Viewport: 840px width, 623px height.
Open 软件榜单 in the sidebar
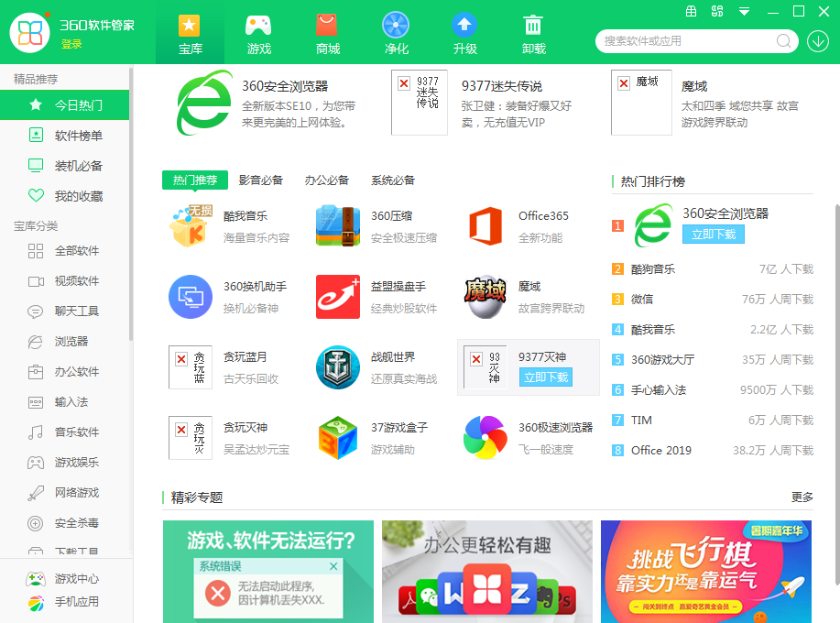65,136
